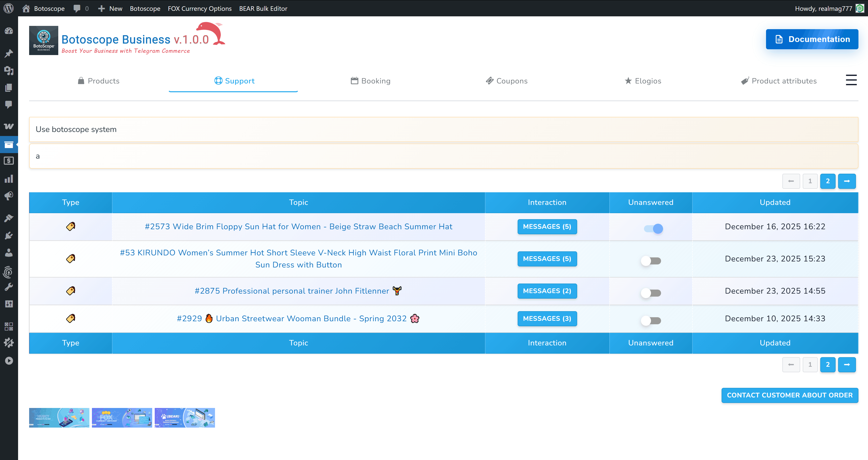This screenshot has width=868, height=460.
Task: Click the Users profile icon in sidebar
Action: [x=9, y=253]
